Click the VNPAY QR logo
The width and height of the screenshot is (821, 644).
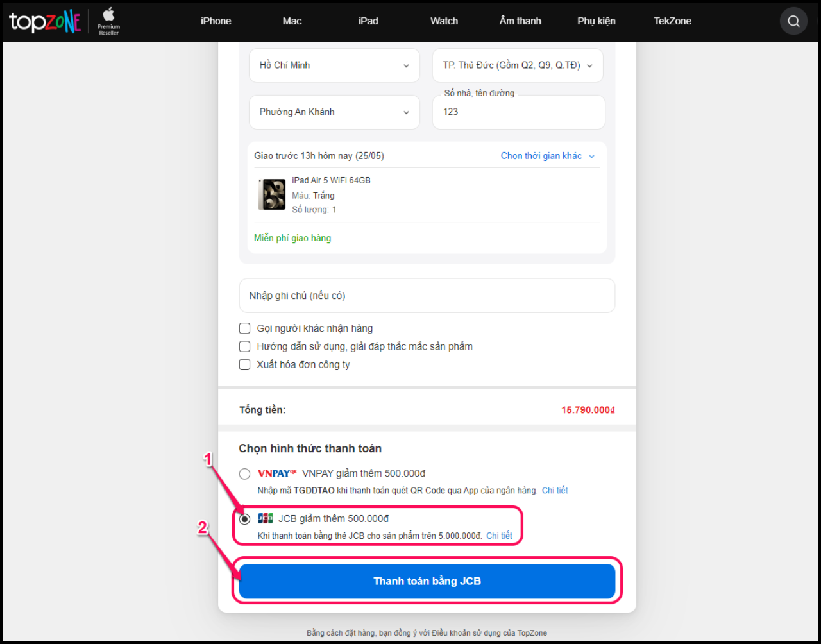pyautogui.click(x=277, y=473)
